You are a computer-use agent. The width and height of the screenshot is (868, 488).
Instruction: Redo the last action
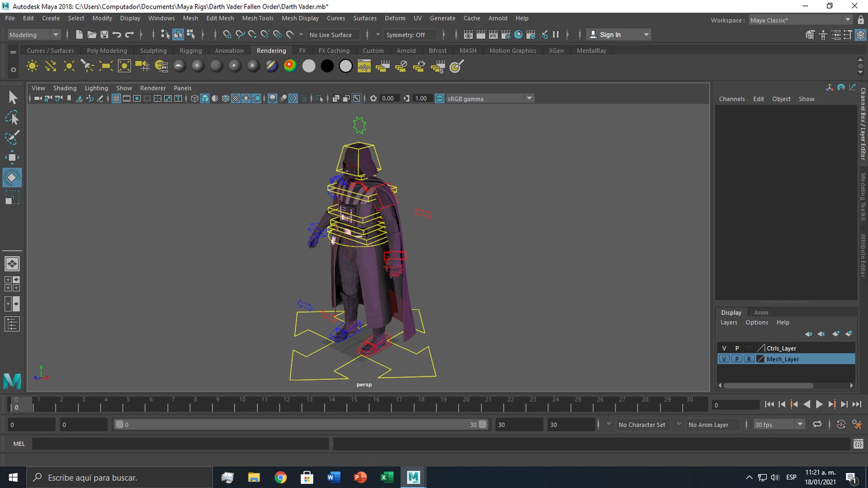coord(130,35)
